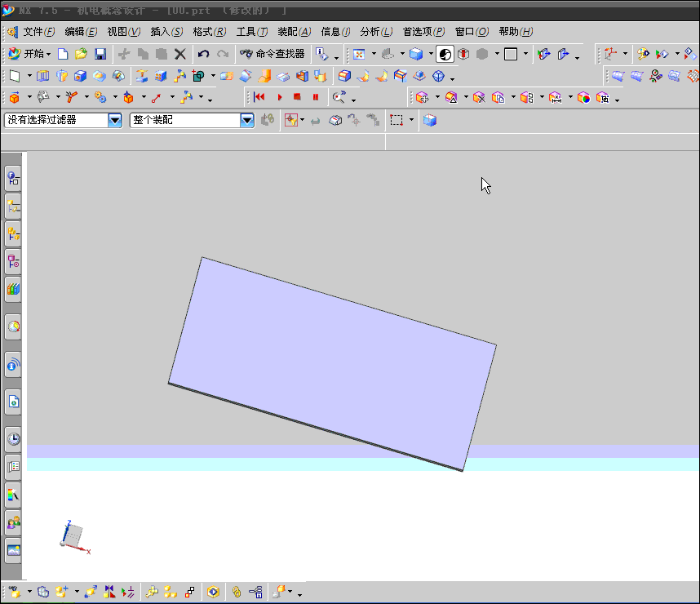This screenshot has width=700, height=604.
Task: Open the system materials color palette side tab
Action: (x=13, y=495)
